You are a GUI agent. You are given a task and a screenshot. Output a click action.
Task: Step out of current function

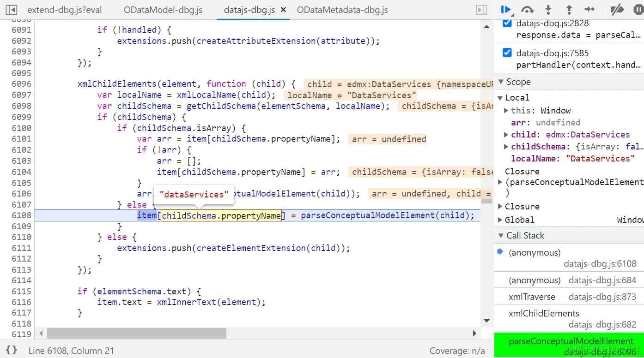pos(569,10)
